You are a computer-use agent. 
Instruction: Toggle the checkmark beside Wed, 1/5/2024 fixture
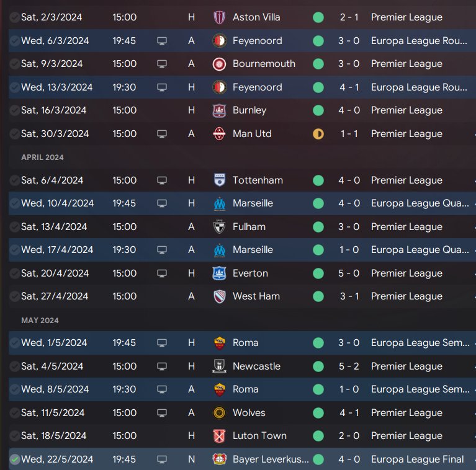point(14,343)
